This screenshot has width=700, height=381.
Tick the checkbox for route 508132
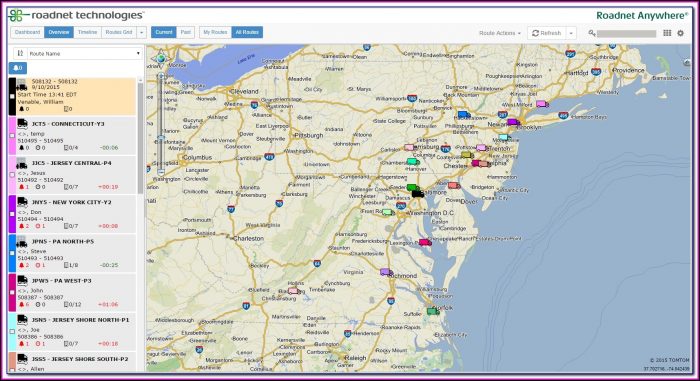12,96
